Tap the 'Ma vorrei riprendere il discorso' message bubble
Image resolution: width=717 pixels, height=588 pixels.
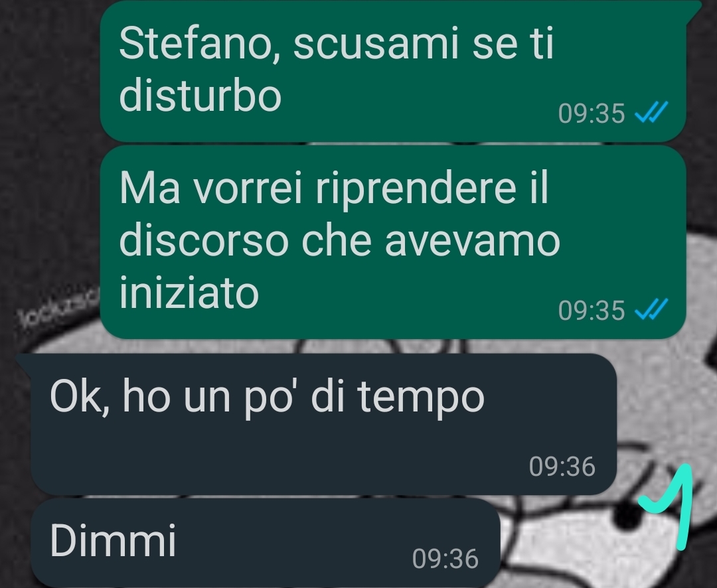pos(393,242)
